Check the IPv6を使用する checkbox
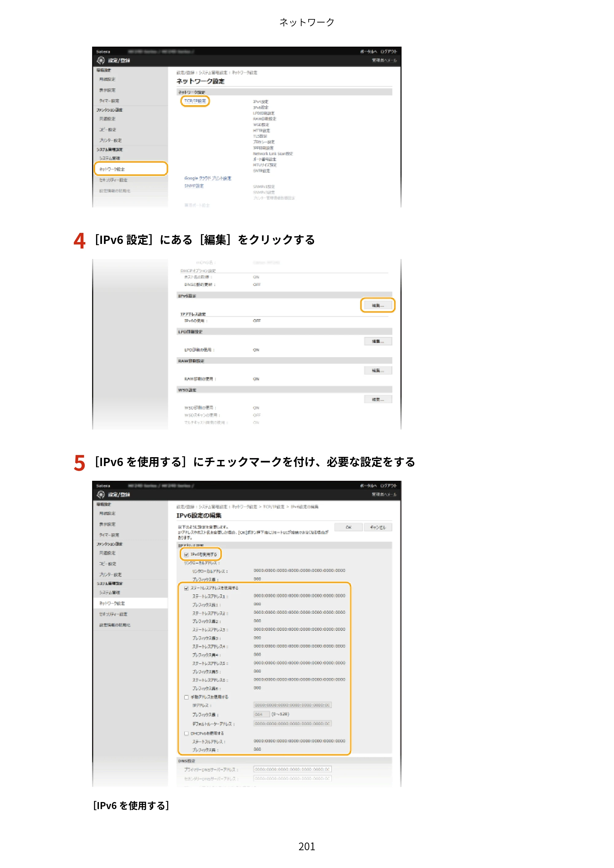The image size is (614, 868). pos(186,555)
